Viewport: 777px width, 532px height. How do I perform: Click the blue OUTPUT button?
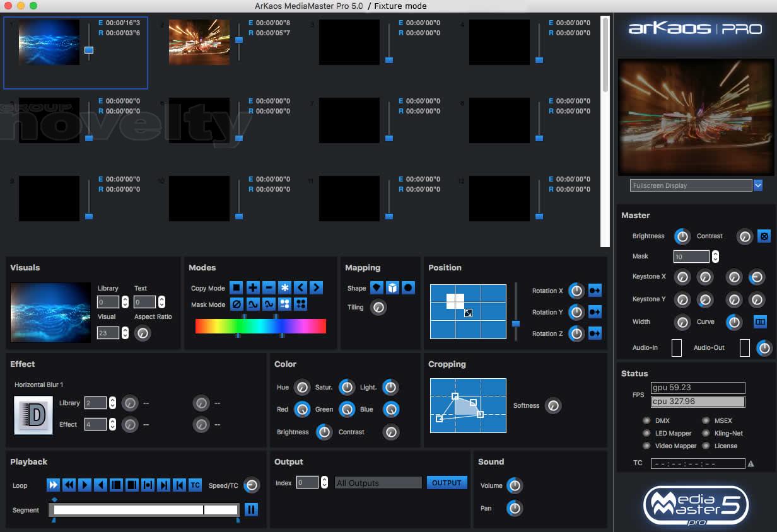(447, 483)
